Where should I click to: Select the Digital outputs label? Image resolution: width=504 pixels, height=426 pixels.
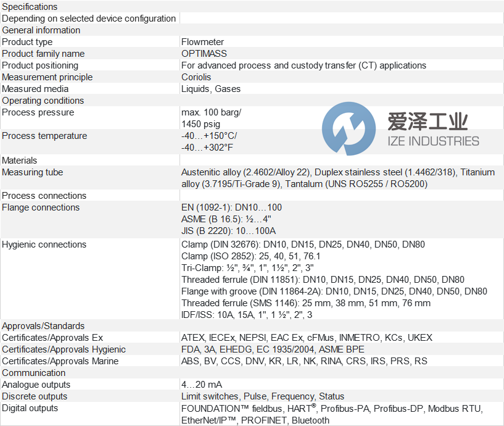click(30, 408)
